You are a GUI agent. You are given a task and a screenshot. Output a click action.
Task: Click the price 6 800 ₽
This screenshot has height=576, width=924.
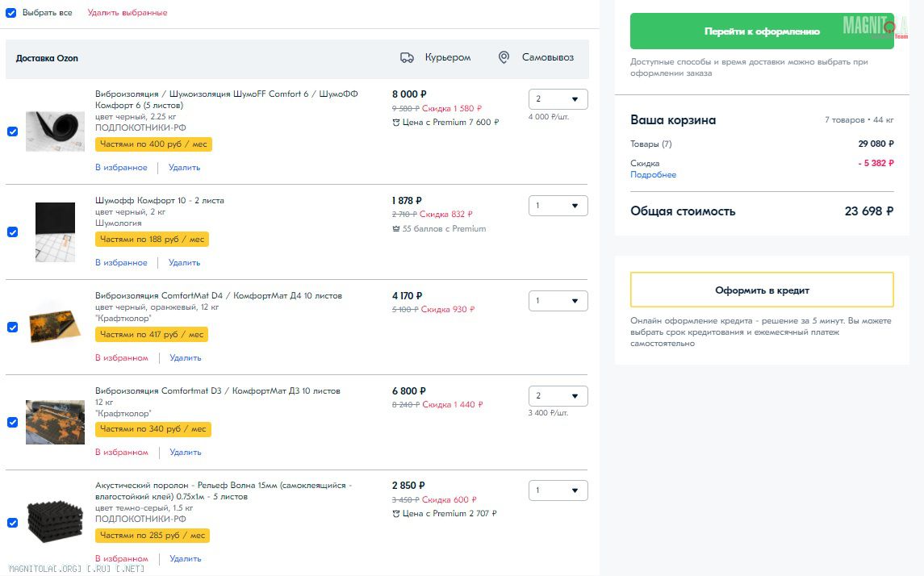(409, 391)
